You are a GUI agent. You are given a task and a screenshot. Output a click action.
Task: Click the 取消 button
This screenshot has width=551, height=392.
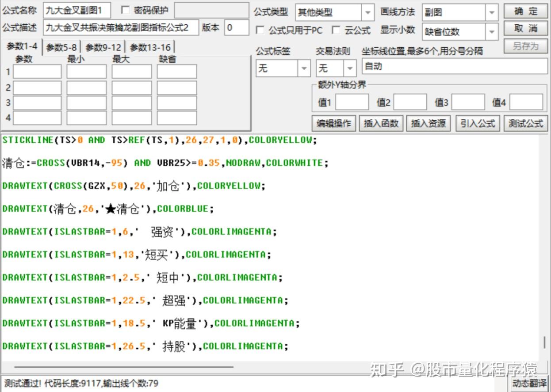point(525,29)
